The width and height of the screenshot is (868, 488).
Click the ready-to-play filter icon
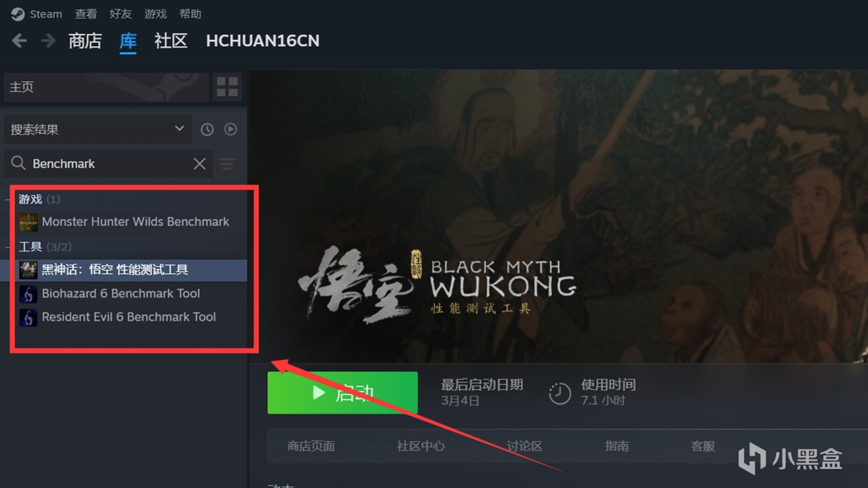click(x=231, y=129)
